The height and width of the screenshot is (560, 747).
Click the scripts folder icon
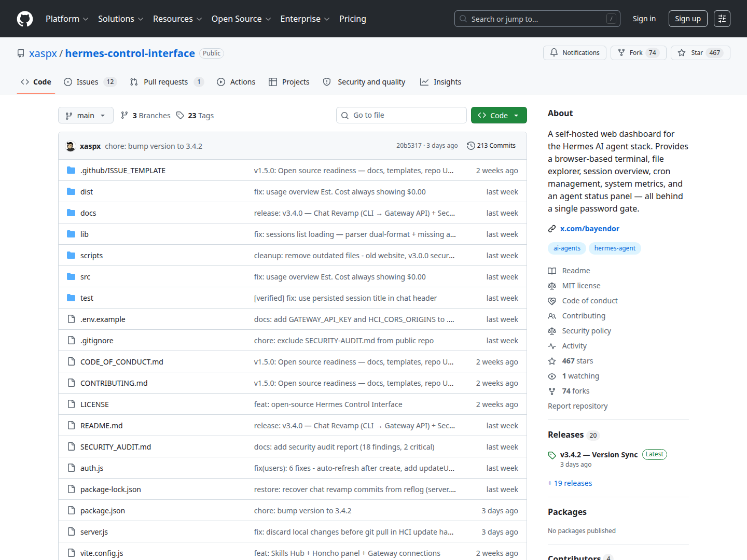coord(71,256)
